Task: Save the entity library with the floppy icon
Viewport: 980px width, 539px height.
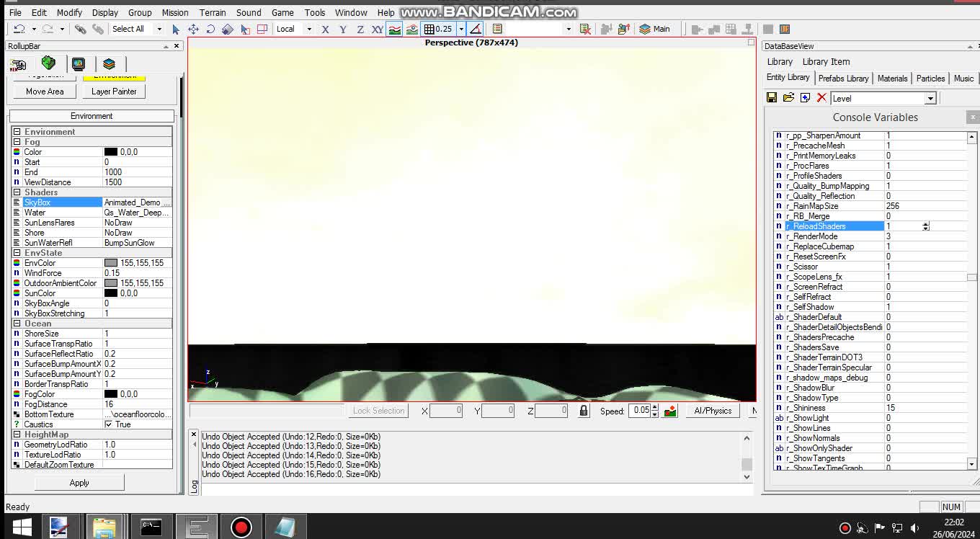Action: [772, 97]
